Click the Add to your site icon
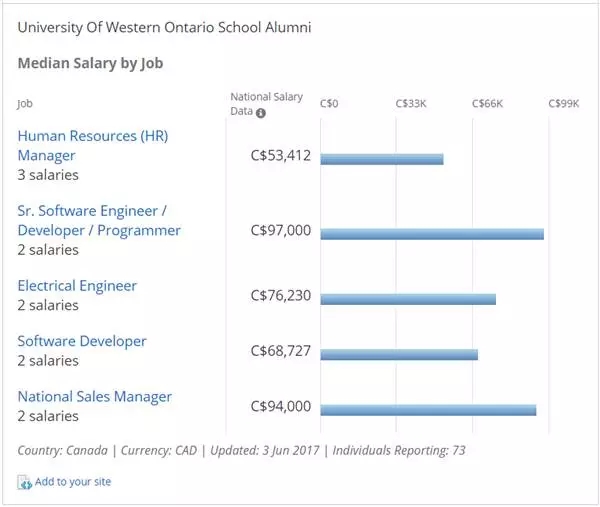600x507 pixels. pyautogui.click(x=24, y=483)
